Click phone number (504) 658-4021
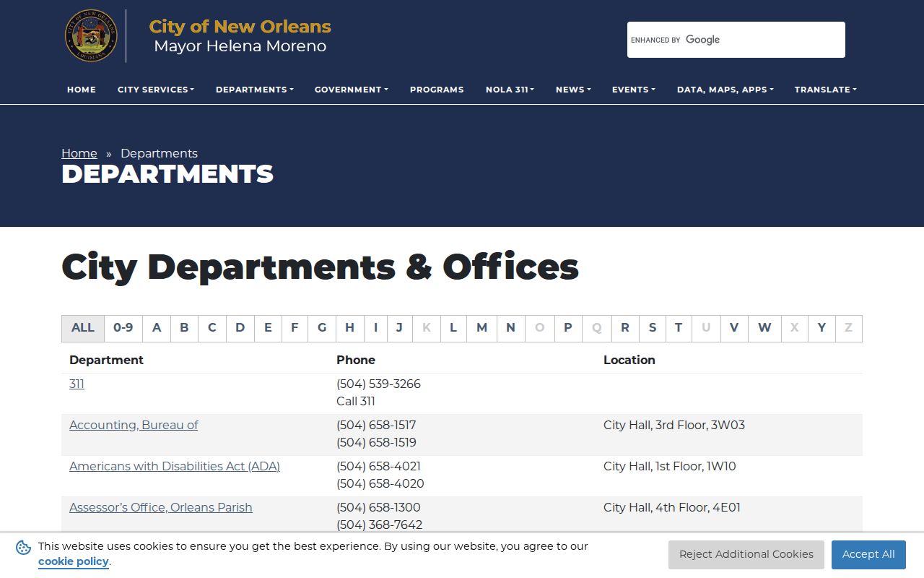924x578 pixels. pos(378,466)
